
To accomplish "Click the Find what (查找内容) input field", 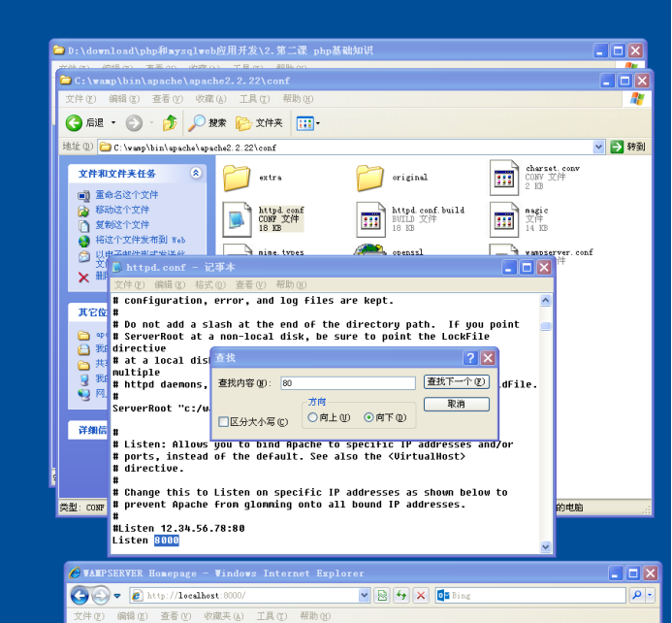I will (348, 383).
